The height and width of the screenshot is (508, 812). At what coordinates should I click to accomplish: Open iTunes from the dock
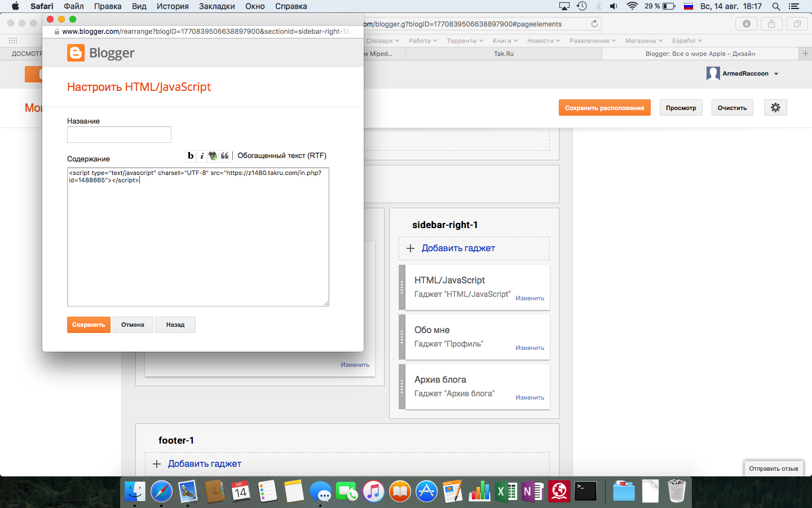pos(373,492)
